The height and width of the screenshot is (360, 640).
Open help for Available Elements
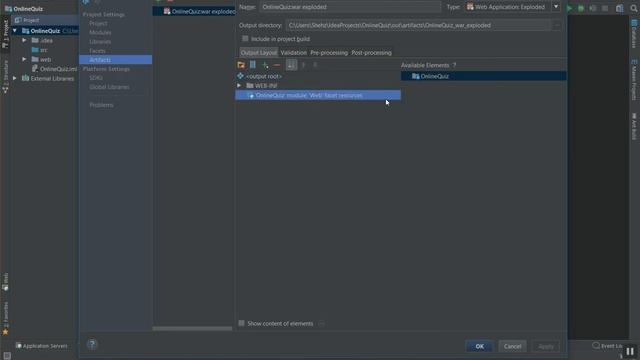[x=454, y=65]
